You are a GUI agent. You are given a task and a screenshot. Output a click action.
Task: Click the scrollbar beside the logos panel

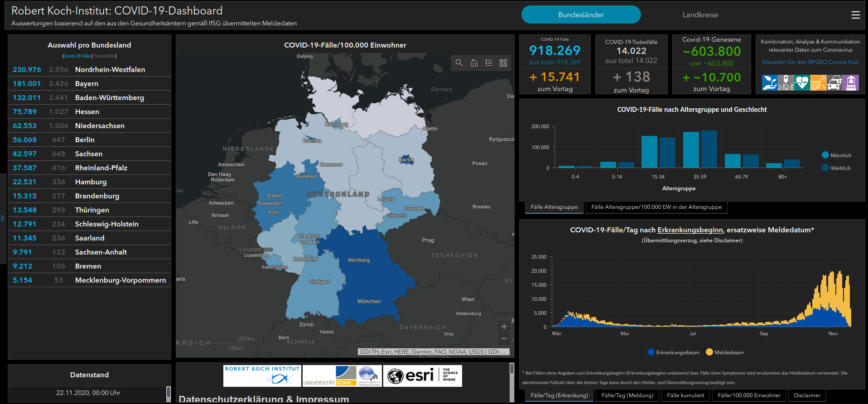click(x=512, y=369)
